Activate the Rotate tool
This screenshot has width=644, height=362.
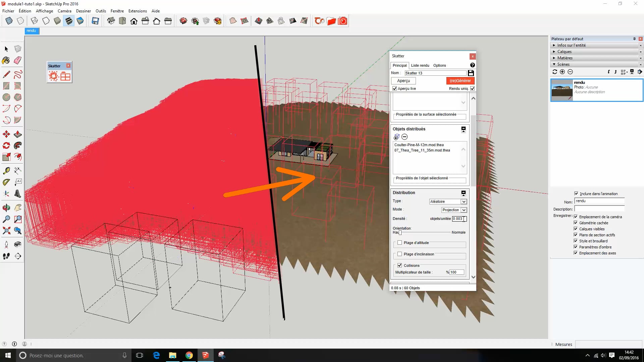(6, 146)
